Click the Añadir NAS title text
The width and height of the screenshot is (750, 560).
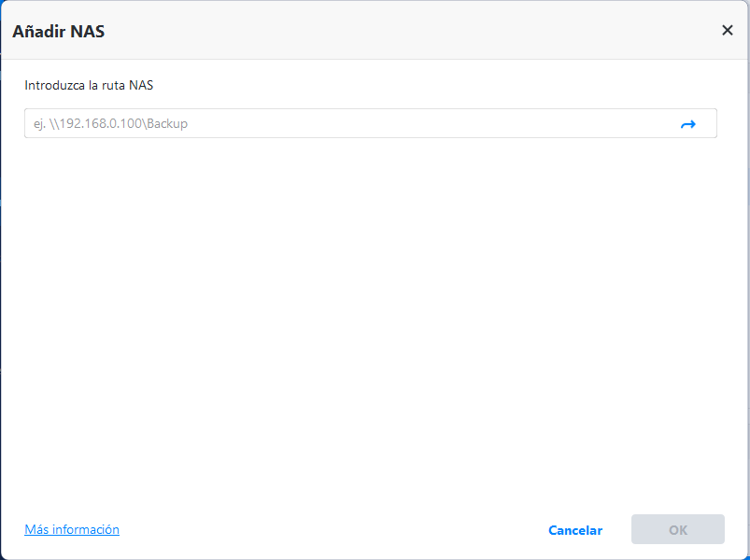click(58, 31)
